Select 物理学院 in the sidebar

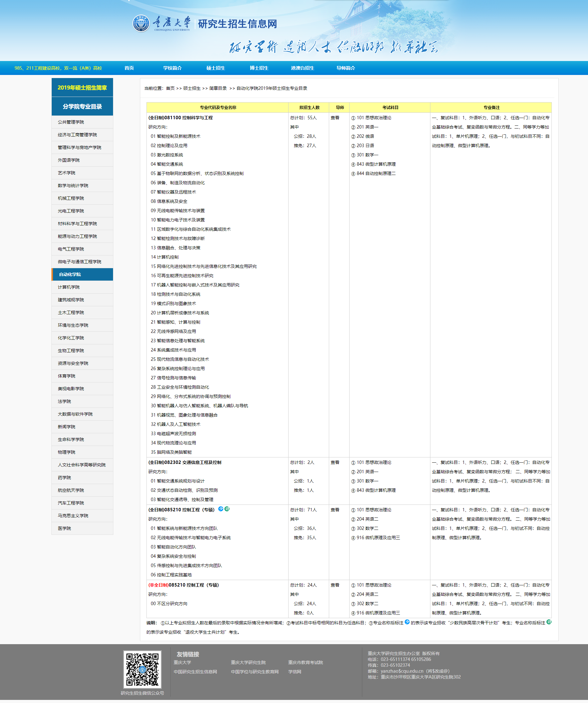82,452
